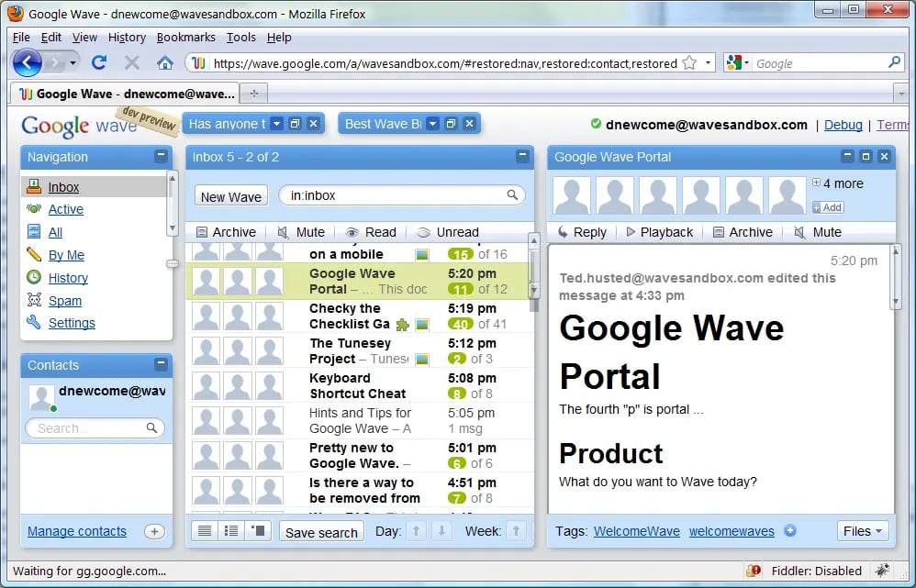
Task: Click the Settings wrench icon
Action: [34, 322]
